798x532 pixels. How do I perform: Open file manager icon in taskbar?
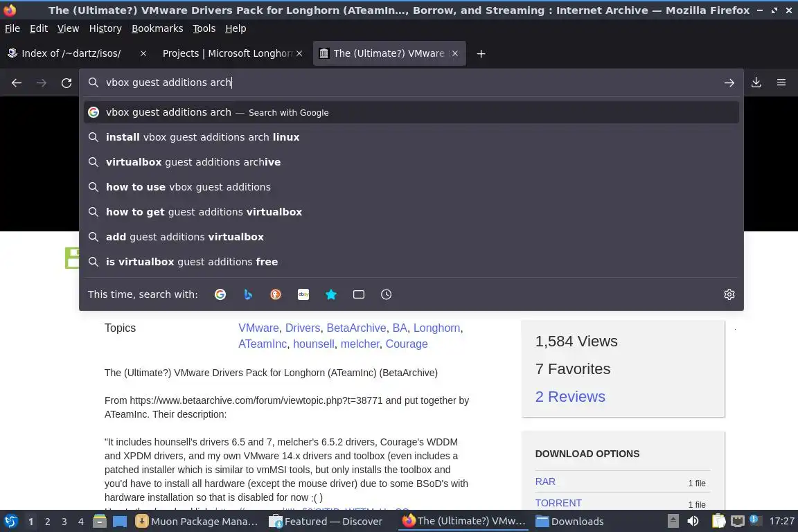click(100, 522)
